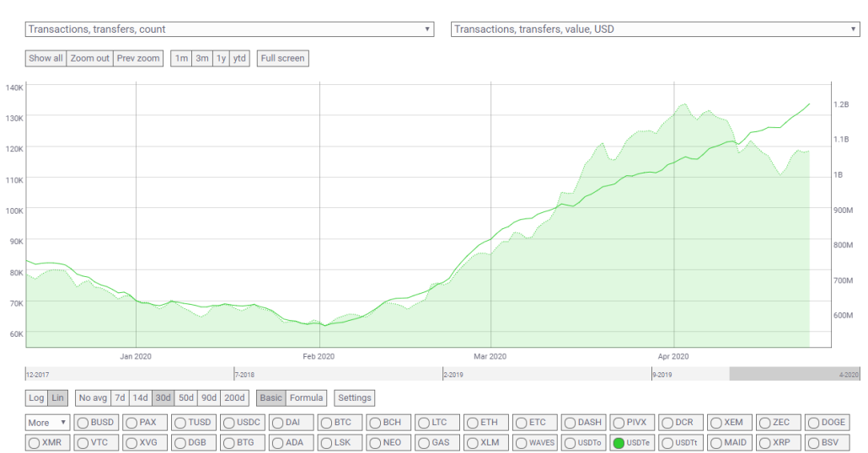Open the 'Transactions, transfers, value, USD' dropdown
The image size is (868, 453).
click(656, 29)
